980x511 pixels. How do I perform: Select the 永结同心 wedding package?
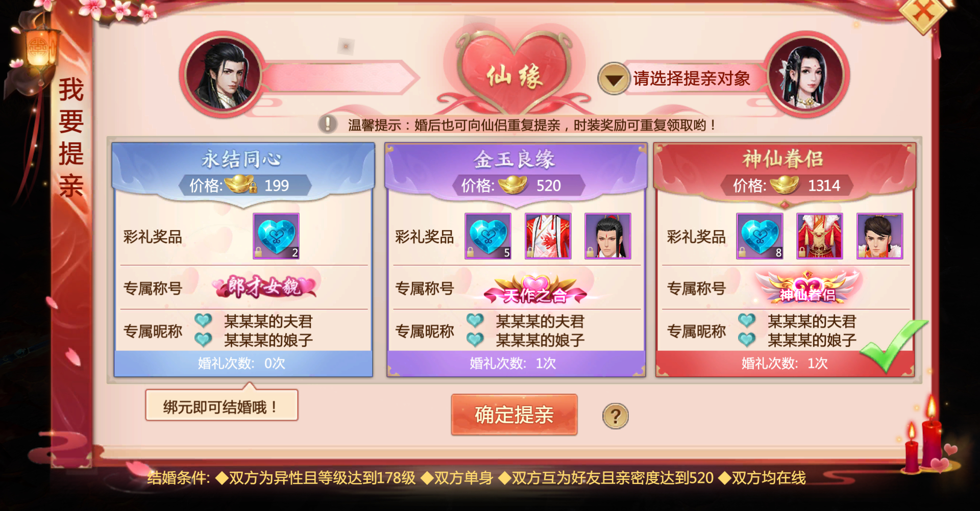[x=243, y=260]
